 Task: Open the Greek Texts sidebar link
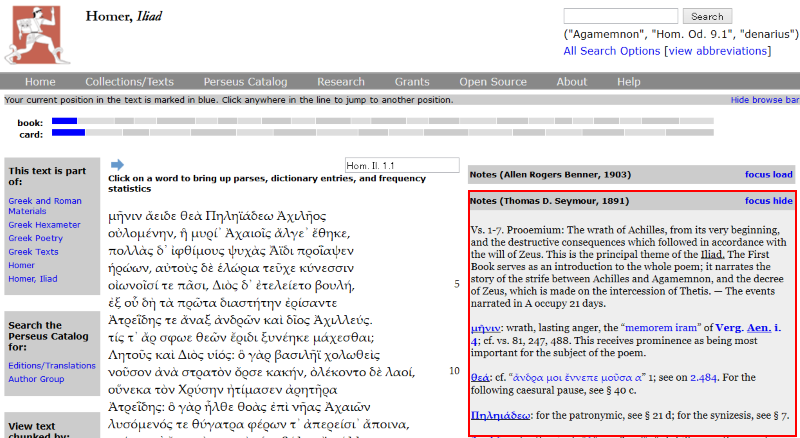(x=33, y=252)
